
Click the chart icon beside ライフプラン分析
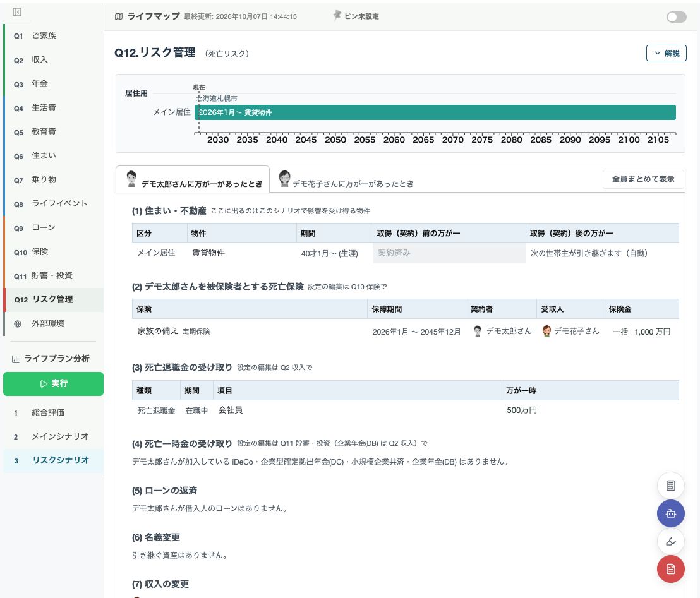coord(16,359)
